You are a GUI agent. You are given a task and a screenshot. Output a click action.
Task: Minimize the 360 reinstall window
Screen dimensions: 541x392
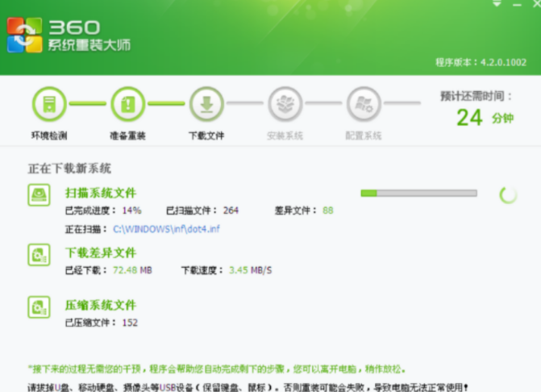click(517, 5)
